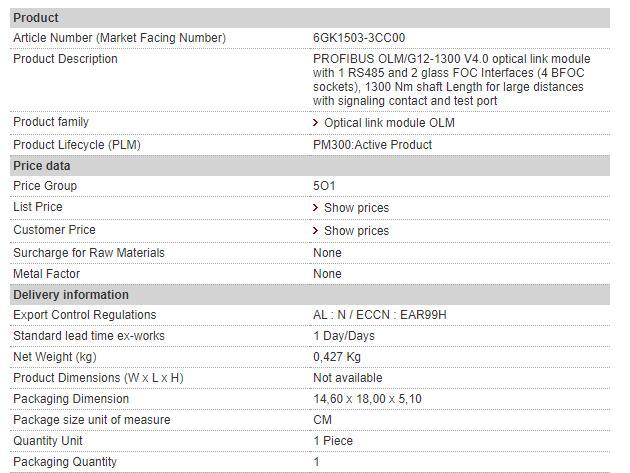This screenshot has height=473, width=630.
Task: Click the Product section header
Action: (36, 18)
